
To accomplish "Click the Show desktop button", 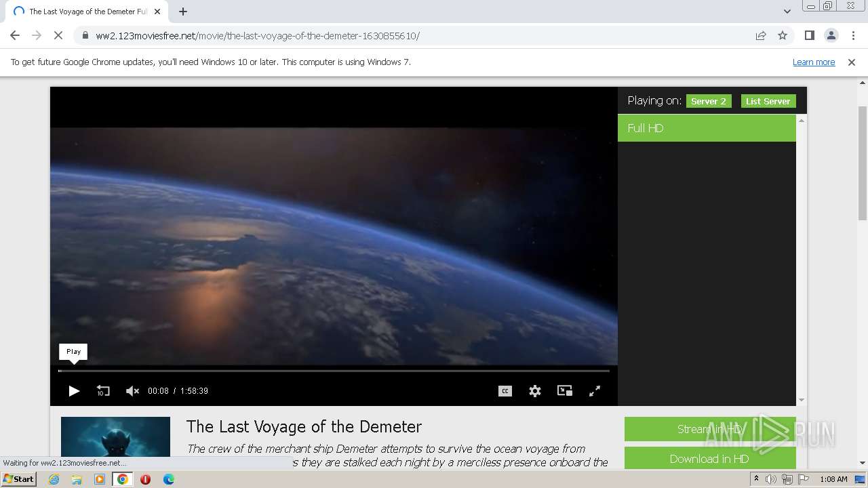I will pos(861,479).
